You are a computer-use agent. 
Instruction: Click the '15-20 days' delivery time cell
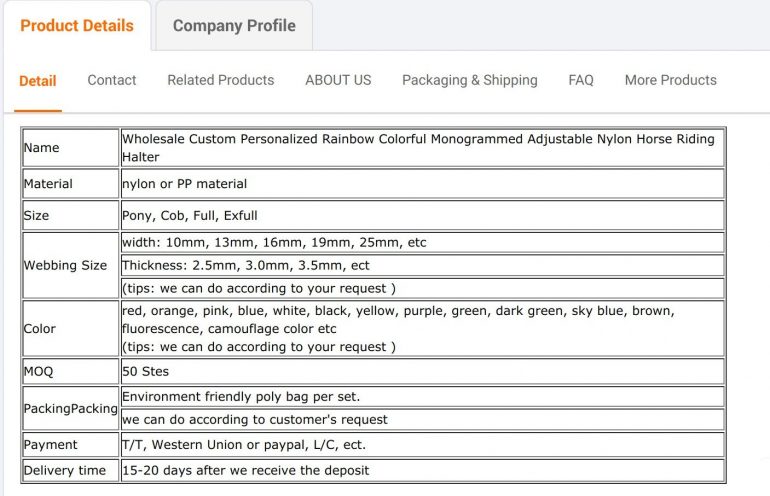246,470
